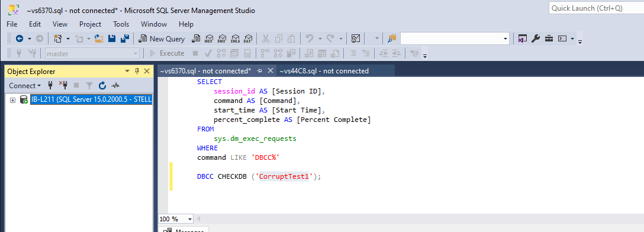Open the Help menu
The height and width of the screenshot is (232, 644).
(x=186, y=24)
